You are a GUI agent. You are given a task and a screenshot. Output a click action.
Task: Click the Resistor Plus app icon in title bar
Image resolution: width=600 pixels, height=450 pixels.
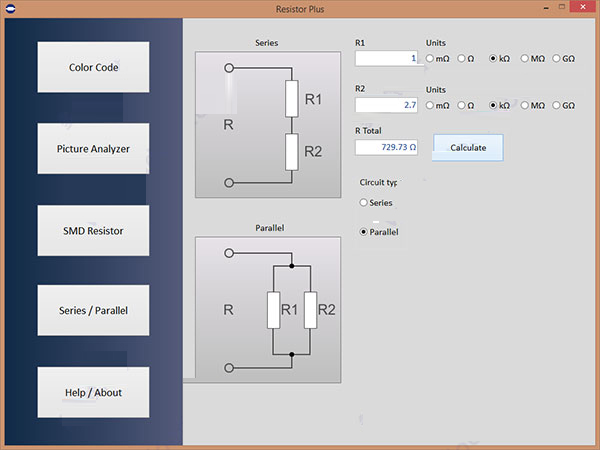click(11, 8)
